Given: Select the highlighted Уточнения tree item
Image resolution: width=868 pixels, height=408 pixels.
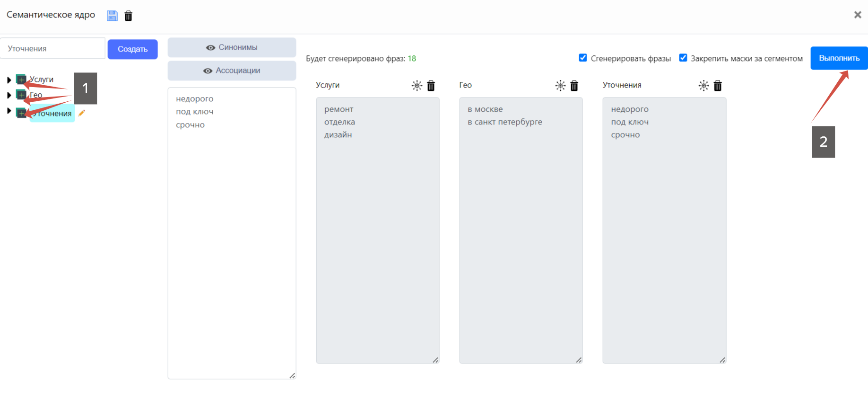Looking at the screenshot, I should coord(52,114).
